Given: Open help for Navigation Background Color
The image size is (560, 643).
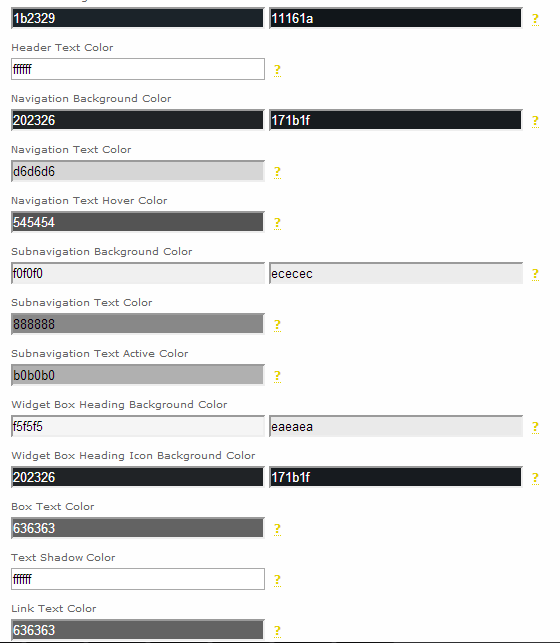Looking at the screenshot, I should 535,121.
